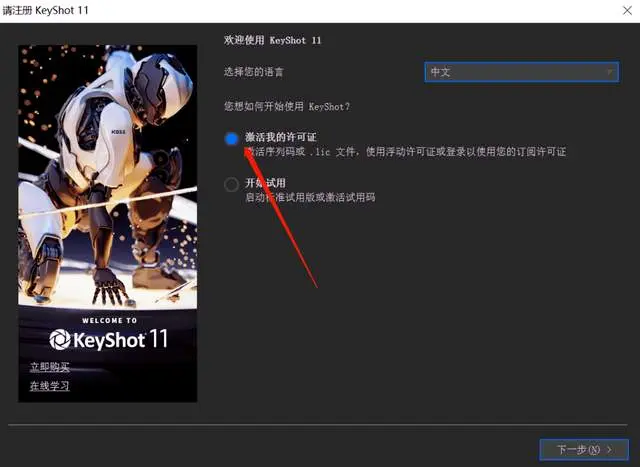The image size is (640, 467).
Task: Select the 激活我的许可证 radio button
Action: (231, 139)
